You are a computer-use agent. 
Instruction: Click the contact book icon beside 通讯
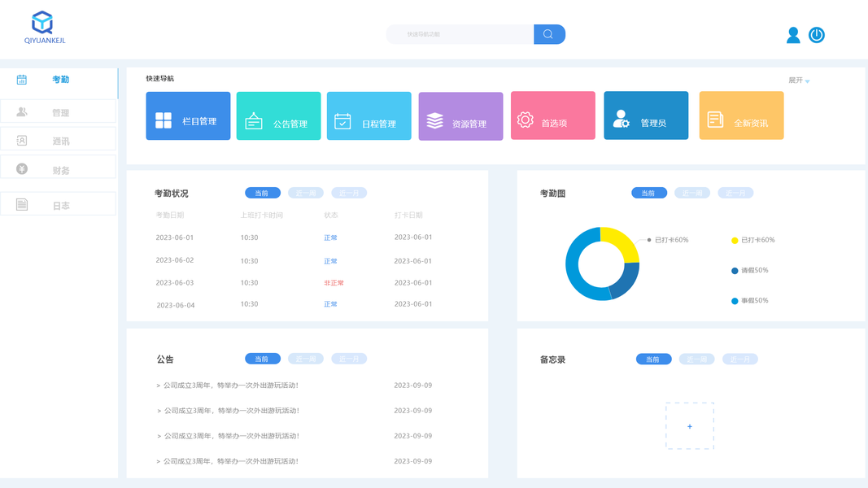[22, 141]
